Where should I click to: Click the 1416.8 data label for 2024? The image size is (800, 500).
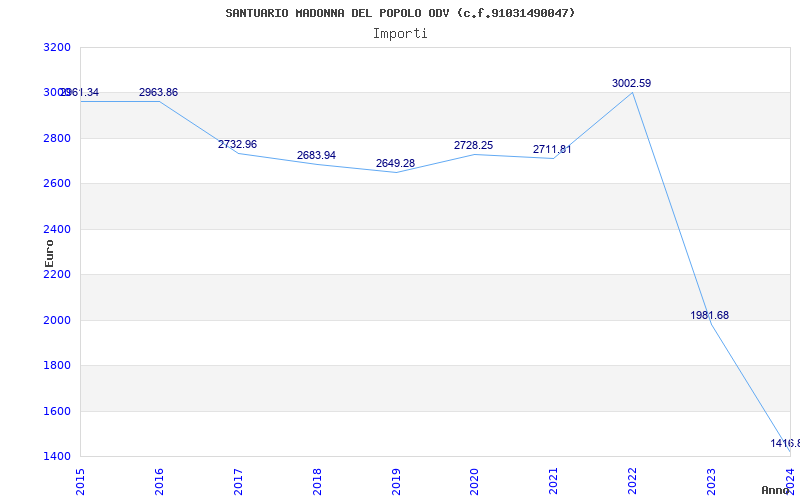[785, 443]
